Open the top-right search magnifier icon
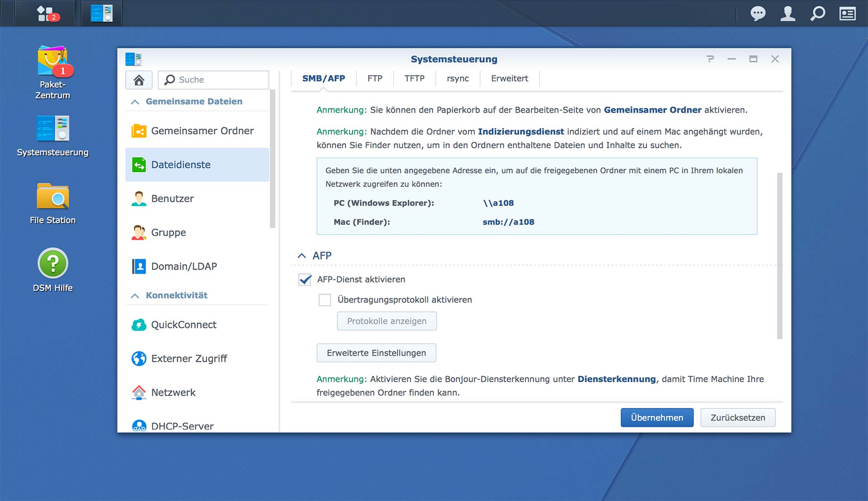 pos(817,14)
